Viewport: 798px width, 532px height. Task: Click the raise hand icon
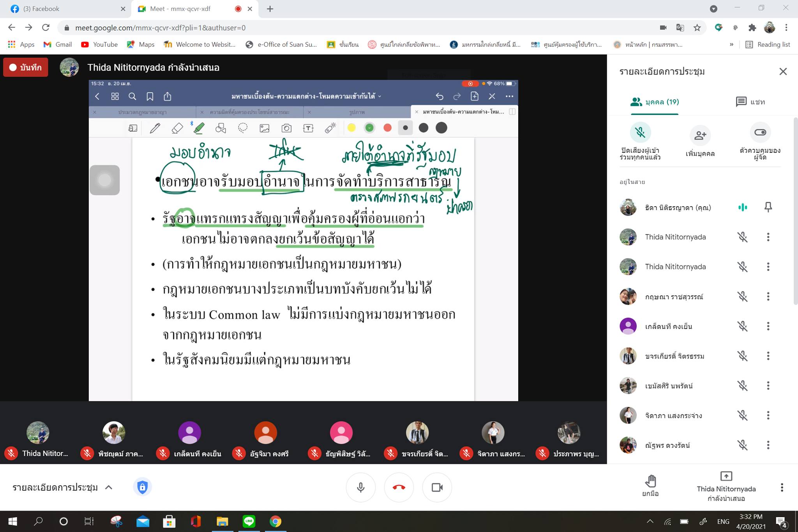click(x=650, y=481)
